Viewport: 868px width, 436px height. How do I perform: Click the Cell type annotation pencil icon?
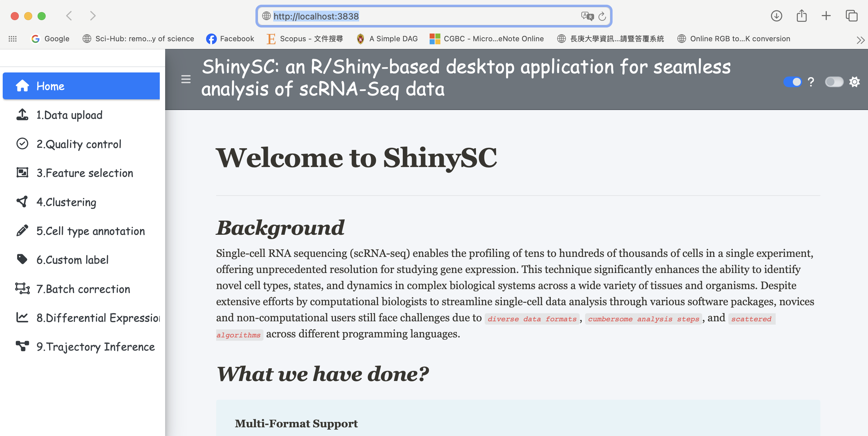click(22, 231)
